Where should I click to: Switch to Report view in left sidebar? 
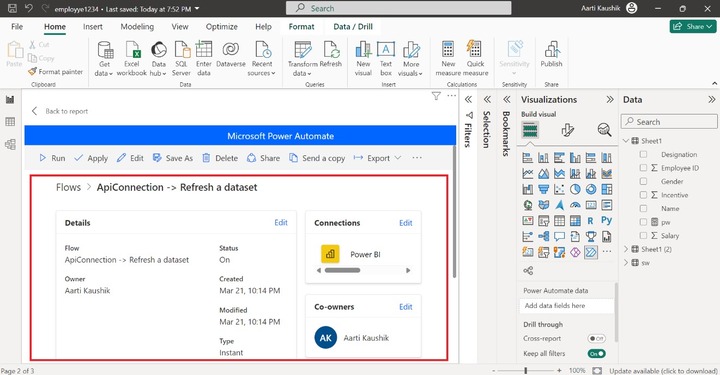click(10, 100)
